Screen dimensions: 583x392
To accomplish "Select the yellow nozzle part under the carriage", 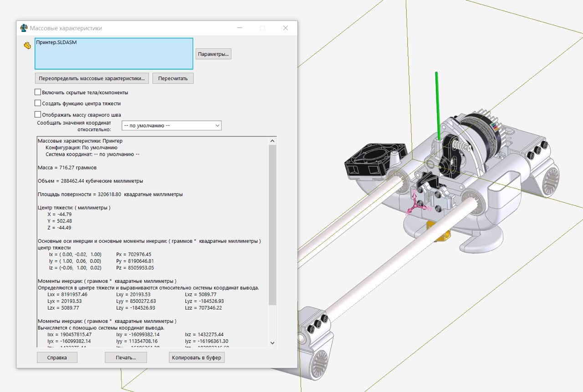I will click(x=438, y=232).
